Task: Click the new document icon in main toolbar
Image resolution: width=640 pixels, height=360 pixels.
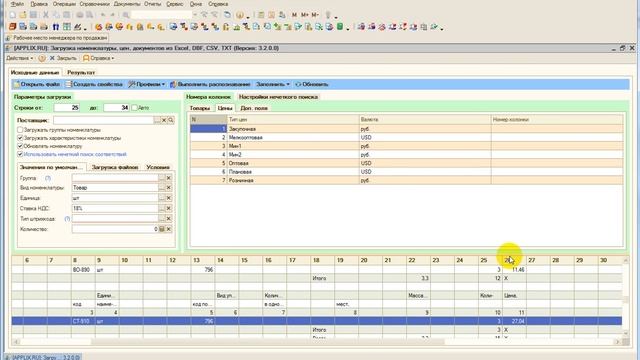Action: [13, 15]
